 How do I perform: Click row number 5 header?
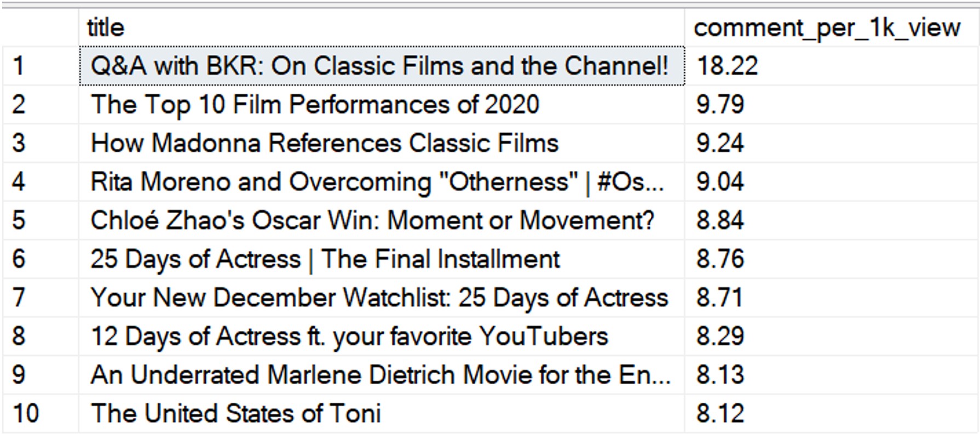click(x=41, y=220)
